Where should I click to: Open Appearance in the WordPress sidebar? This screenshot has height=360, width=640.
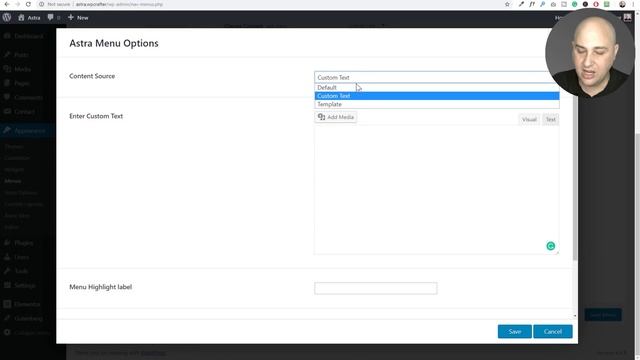pos(24,131)
